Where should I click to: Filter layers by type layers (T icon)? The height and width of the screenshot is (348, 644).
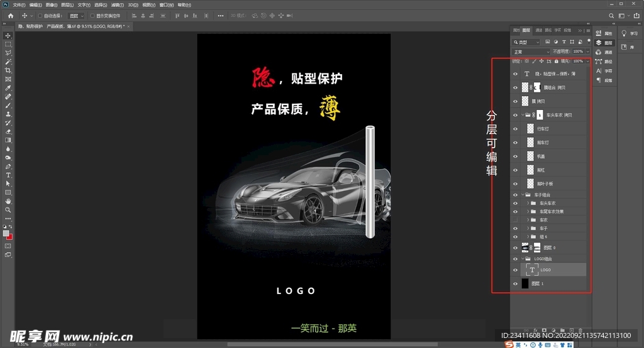564,42
